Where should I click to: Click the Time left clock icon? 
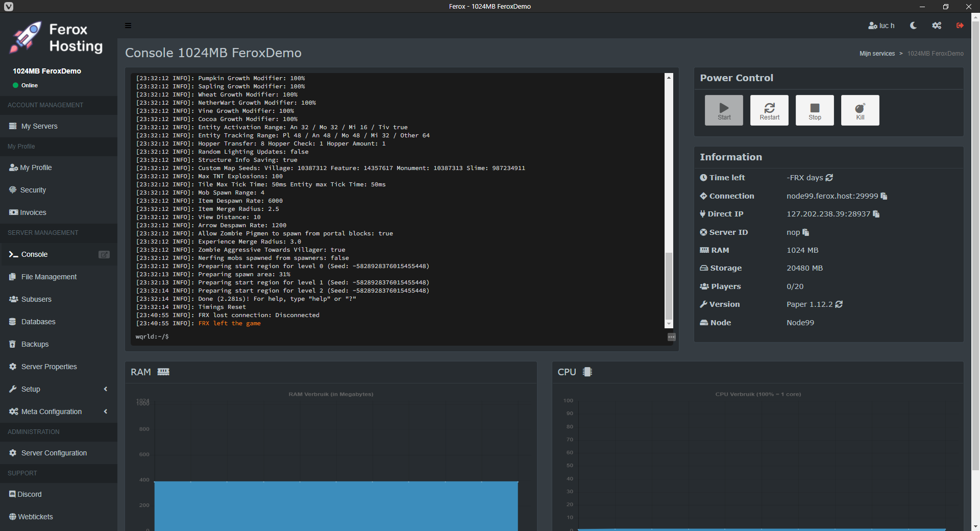[703, 178]
